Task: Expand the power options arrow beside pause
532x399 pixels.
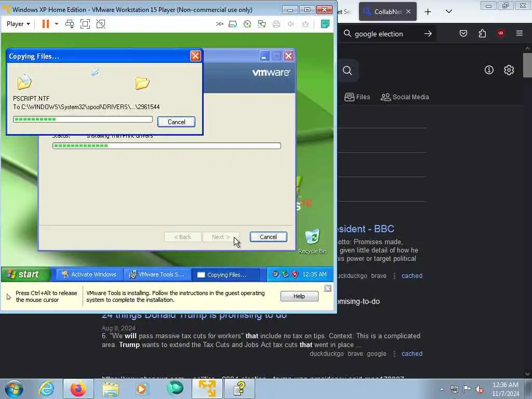Action: (x=56, y=24)
